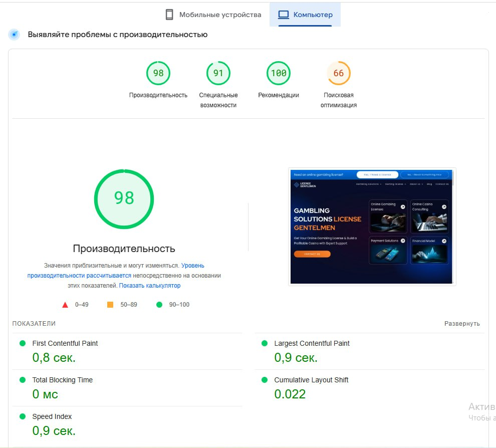The image size is (496, 448).
Task: Click the Cumulative Layout Shift metric
Action: 311,380
